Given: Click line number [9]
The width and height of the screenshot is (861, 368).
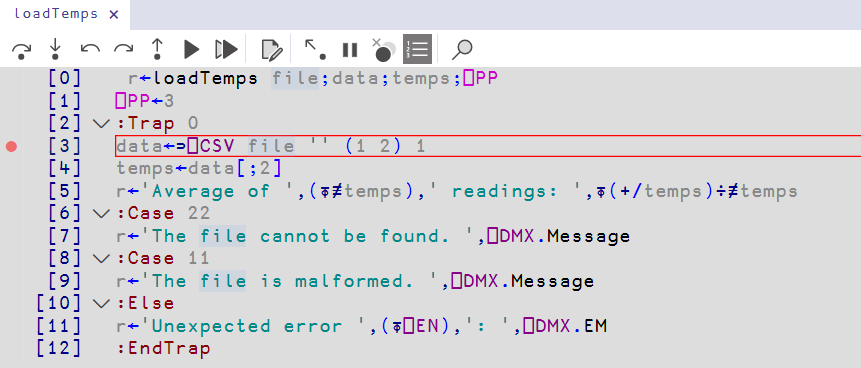Looking at the screenshot, I should (65, 281).
